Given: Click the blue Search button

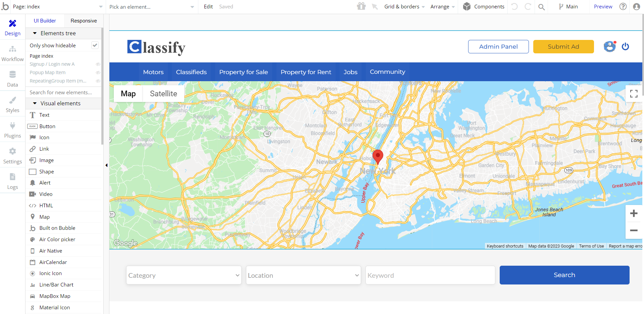Looking at the screenshot, I should point(564,275).
